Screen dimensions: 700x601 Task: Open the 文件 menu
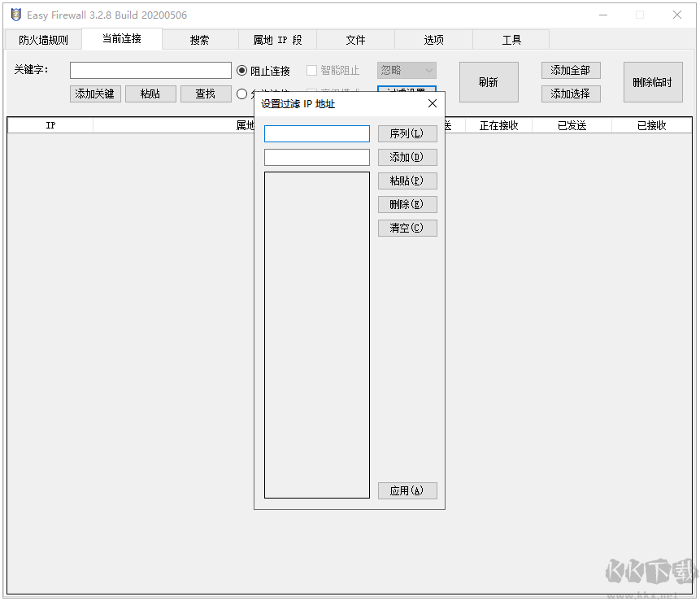coord(355,39)
